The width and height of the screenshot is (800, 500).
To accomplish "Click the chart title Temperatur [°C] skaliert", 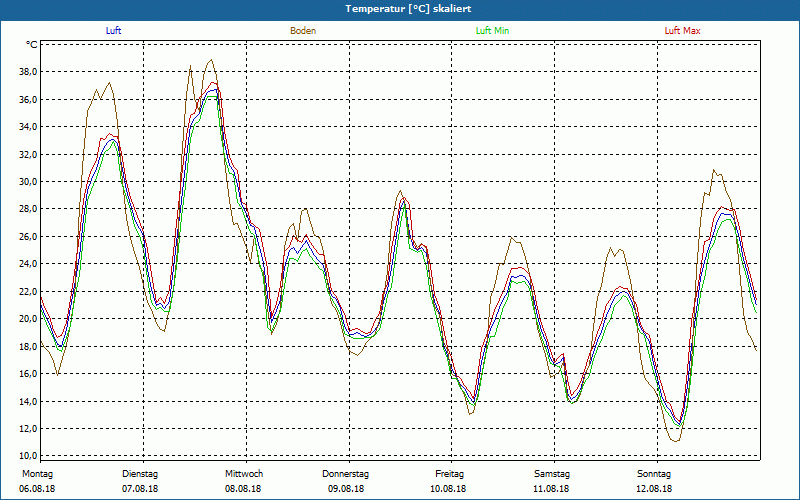I will pos(408,9).
